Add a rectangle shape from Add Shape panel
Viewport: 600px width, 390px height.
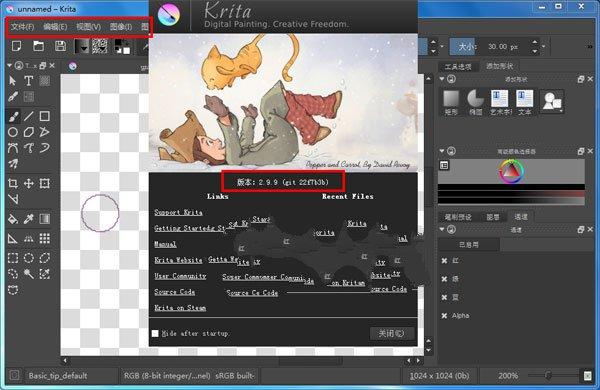[x=451, y=102]
